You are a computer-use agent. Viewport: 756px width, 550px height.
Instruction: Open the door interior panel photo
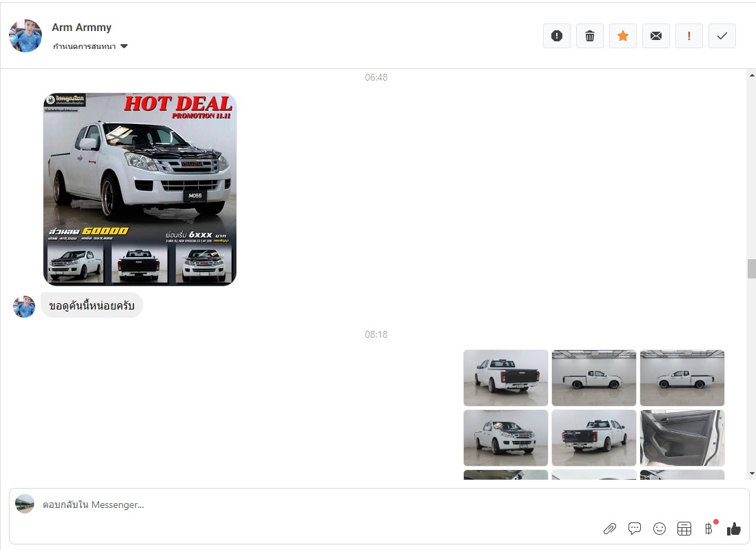(682, 438)
